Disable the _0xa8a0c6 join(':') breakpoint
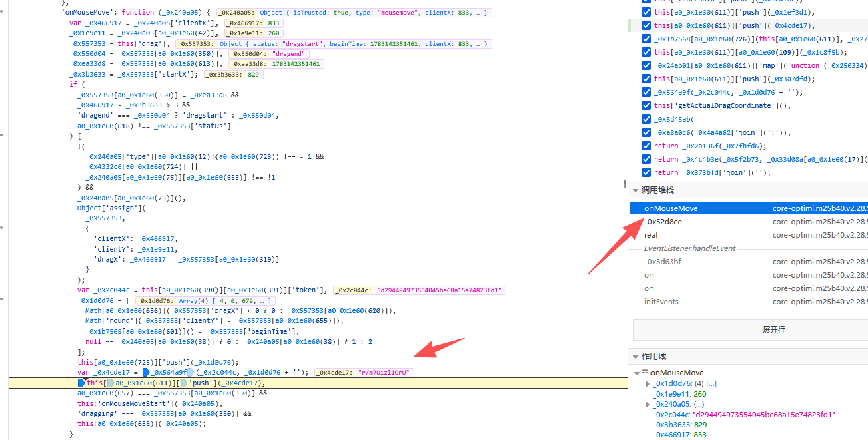The image size is (868, 440). 646,132
